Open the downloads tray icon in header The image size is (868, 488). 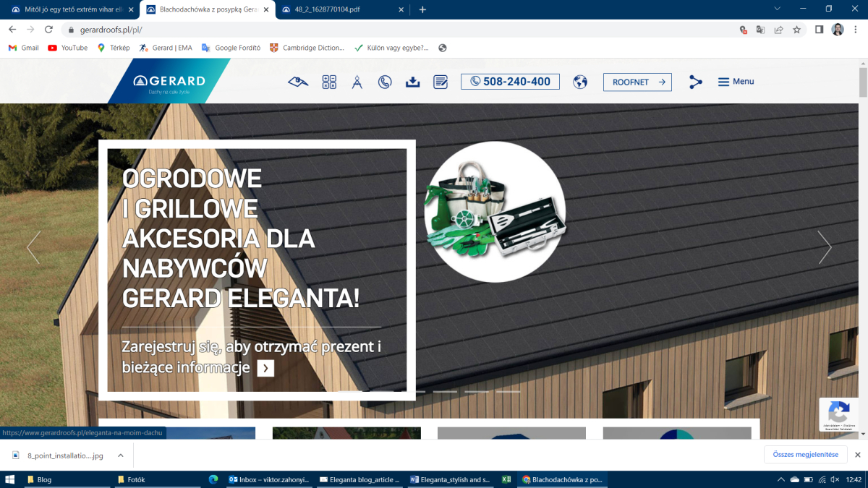pyautogui.click(x=412, y=82)
